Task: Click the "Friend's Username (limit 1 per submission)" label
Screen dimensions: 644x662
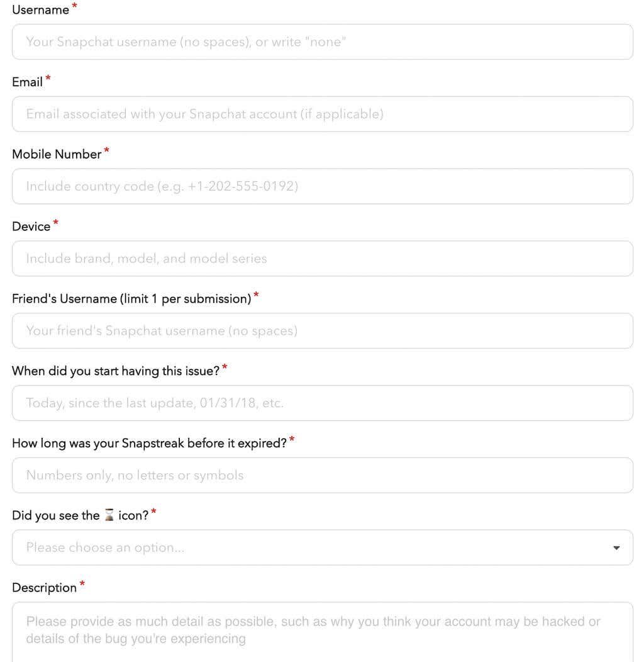Action: click(131, 299)
